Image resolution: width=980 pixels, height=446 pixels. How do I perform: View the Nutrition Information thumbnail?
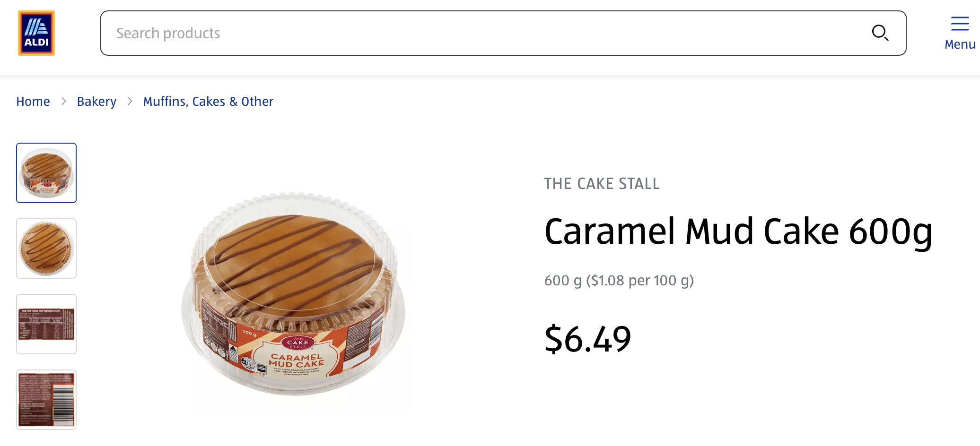point(46,324)
